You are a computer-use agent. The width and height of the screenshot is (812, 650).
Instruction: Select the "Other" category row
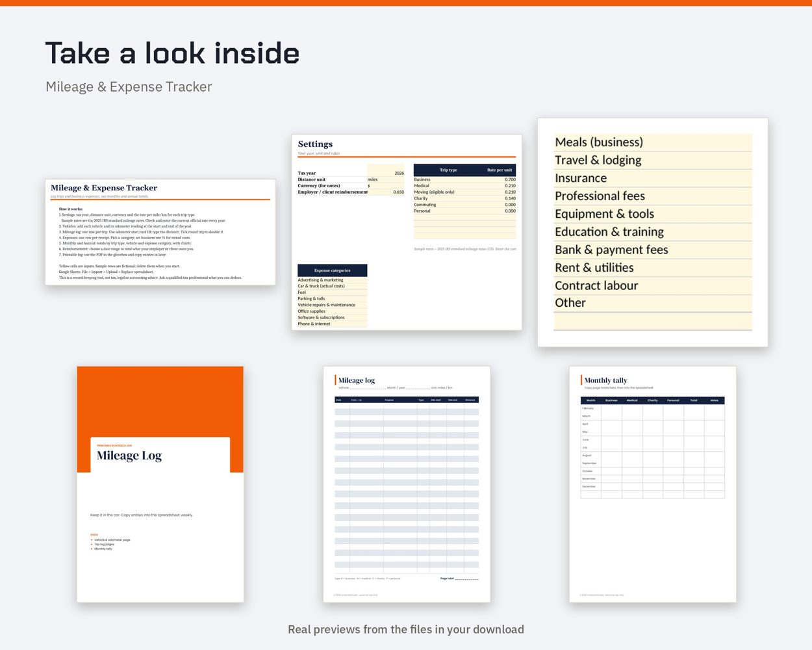point(653,303)
